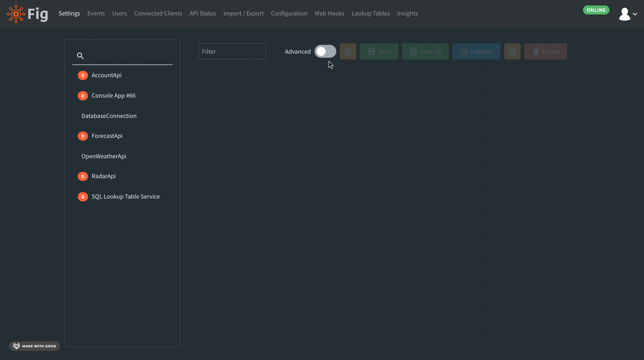Click the orange badge on RadarApi
This screenshot has width=644, height=360.
click(83, 176)
